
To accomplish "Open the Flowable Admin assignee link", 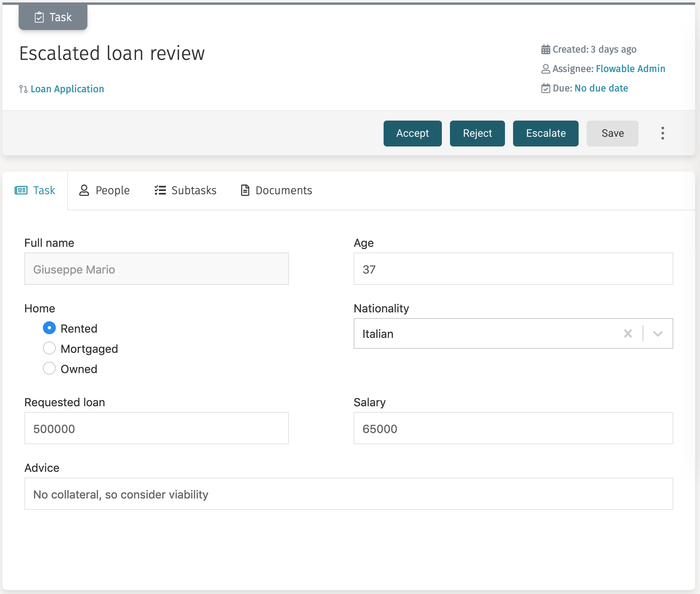I will pyautogui.click(x=630, y=69).
